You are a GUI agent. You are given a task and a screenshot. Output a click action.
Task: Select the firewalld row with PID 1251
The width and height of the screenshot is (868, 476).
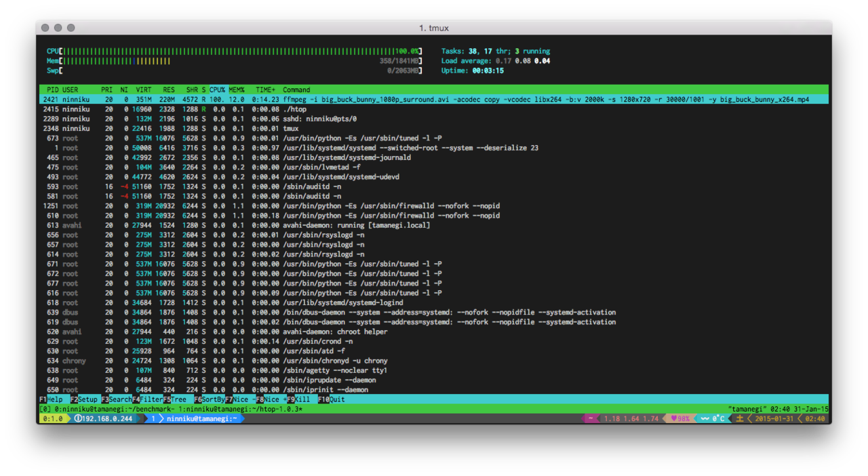coord(434,205)
